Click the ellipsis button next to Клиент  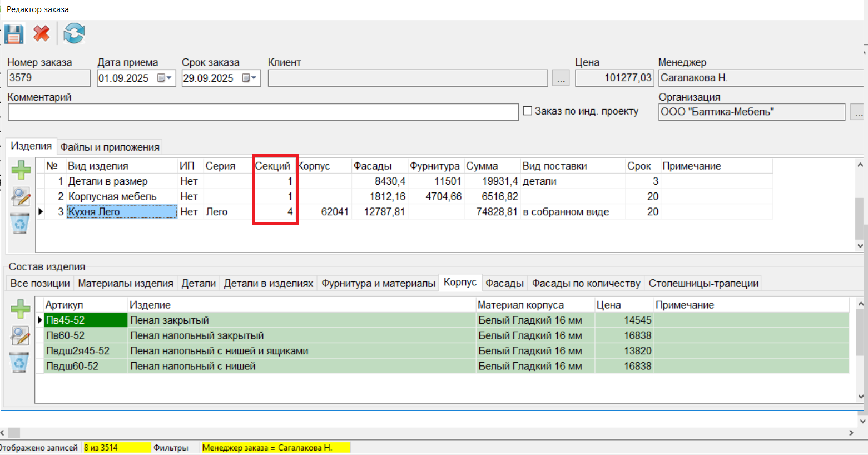coord(561,79)
